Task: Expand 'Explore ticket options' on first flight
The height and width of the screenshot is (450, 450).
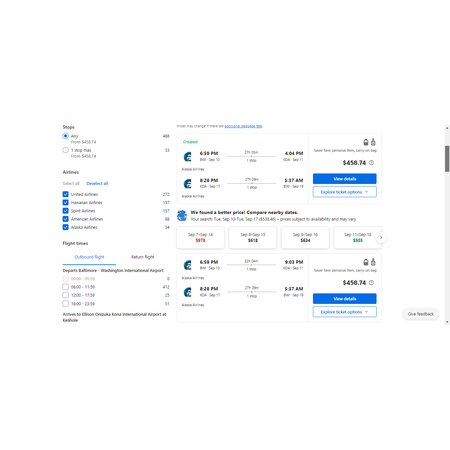Action: tap(345, 192)
